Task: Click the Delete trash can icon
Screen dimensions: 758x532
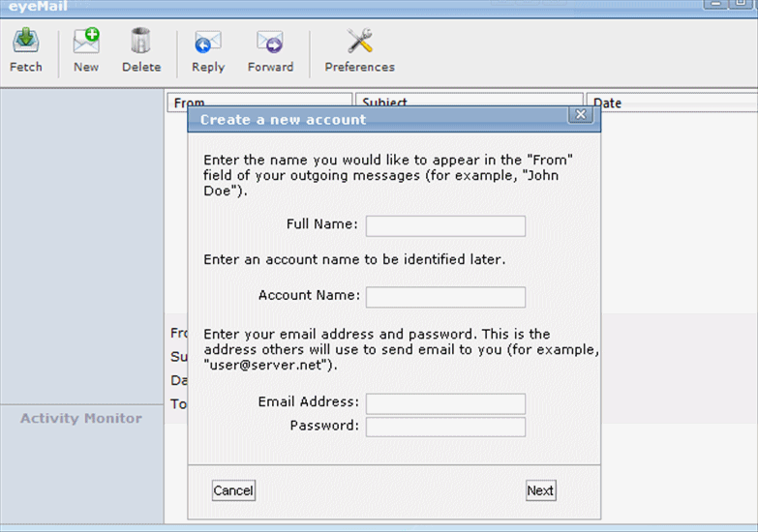Action: [x=141, y=43]
